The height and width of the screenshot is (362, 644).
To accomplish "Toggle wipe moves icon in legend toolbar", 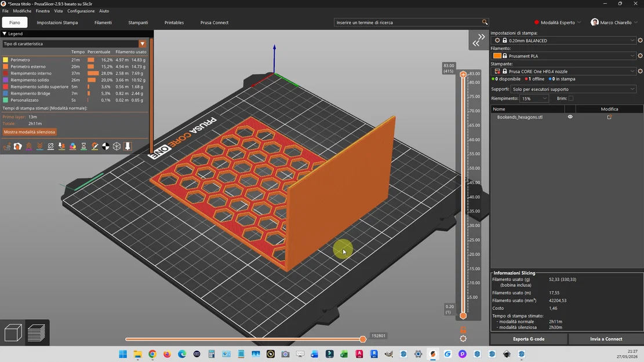I will (x=17, y=146).
